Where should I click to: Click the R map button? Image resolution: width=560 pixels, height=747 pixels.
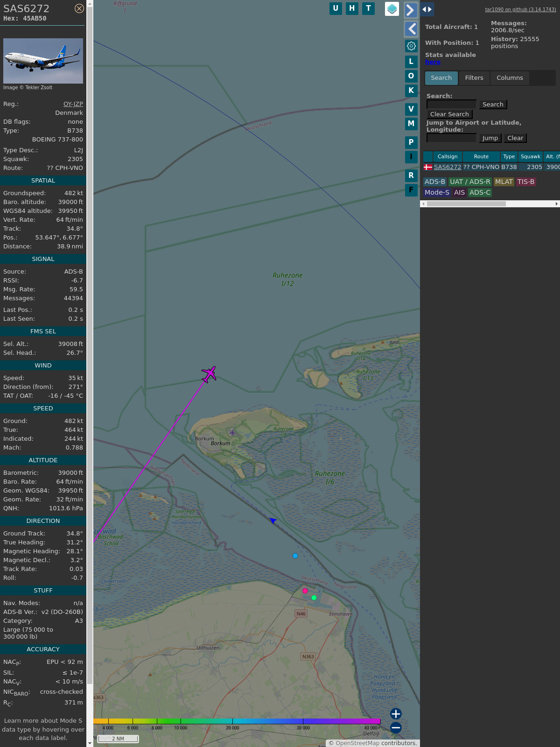click(411, 176)
